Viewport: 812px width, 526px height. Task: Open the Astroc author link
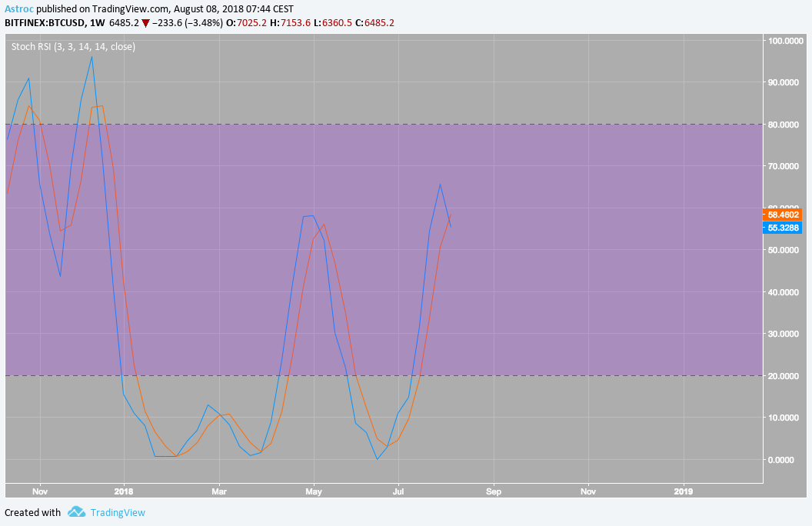tap(19, 9)
